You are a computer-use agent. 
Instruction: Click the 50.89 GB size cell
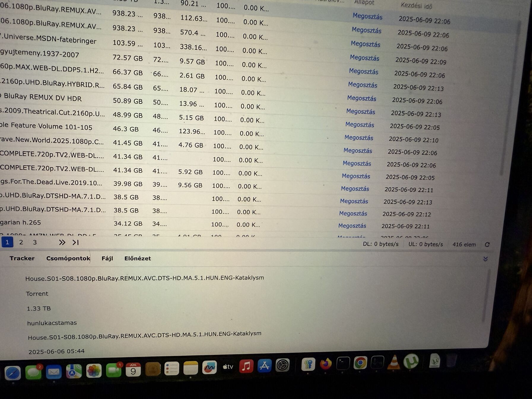coord(128,101)
